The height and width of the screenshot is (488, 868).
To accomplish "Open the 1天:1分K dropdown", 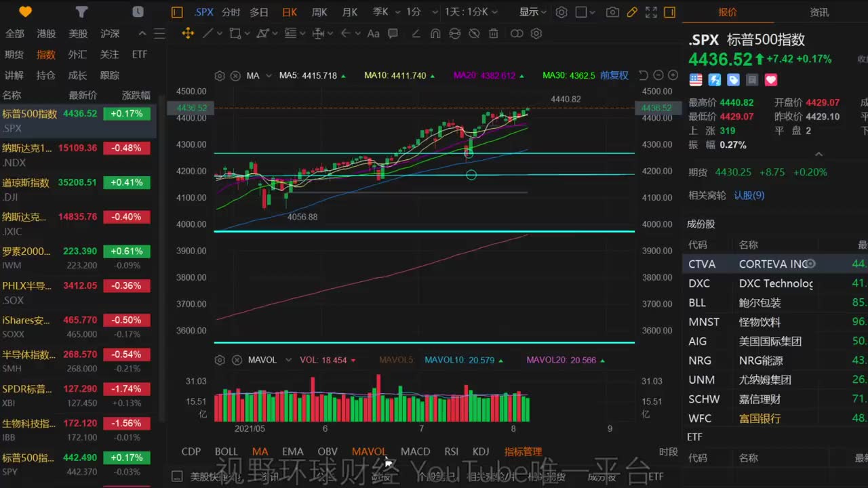I will click(x=471, y=12).
